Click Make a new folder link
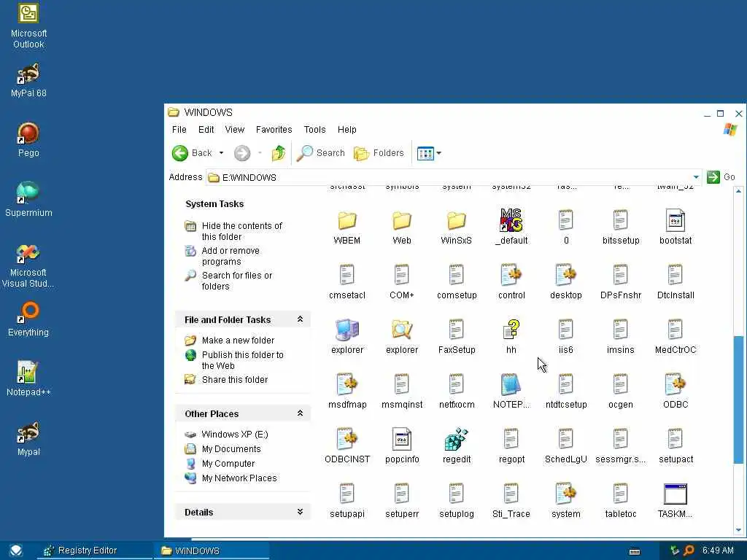The width and height of the screenshot is (747, 560). point(238,340)
